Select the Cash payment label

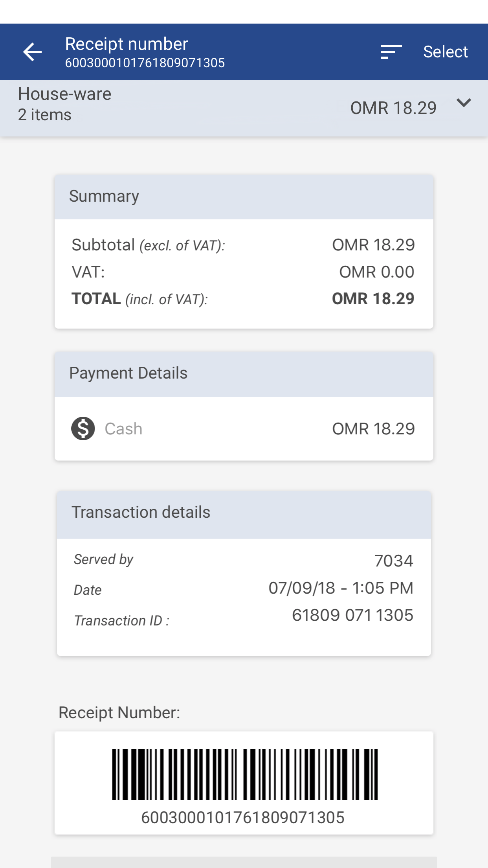pyautogui.click(x=123, y=429)
